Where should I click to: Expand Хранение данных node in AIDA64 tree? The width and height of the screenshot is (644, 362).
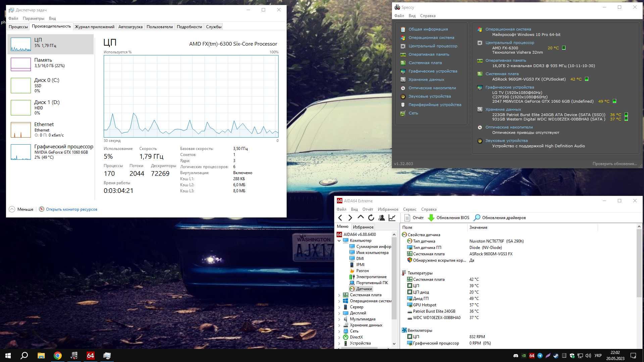339,325
